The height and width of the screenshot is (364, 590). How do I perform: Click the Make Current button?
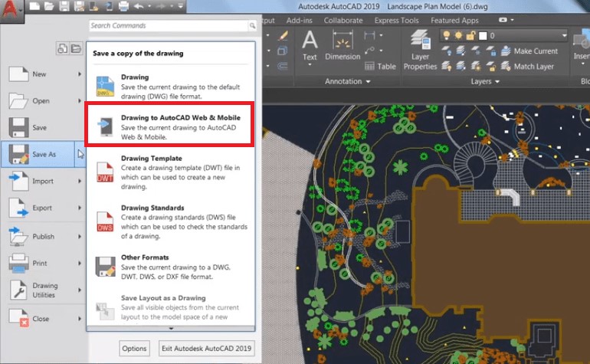coord(529,51)
